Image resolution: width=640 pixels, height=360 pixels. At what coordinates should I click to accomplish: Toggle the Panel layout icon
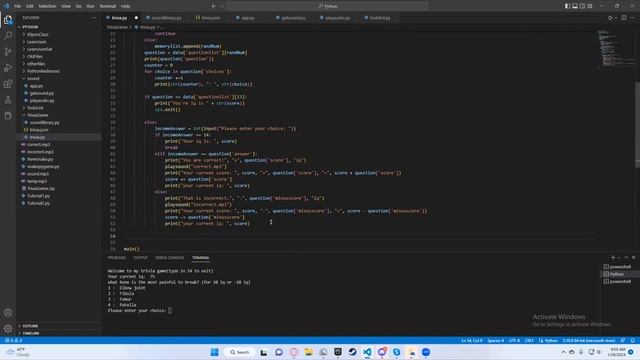[575, 6]
